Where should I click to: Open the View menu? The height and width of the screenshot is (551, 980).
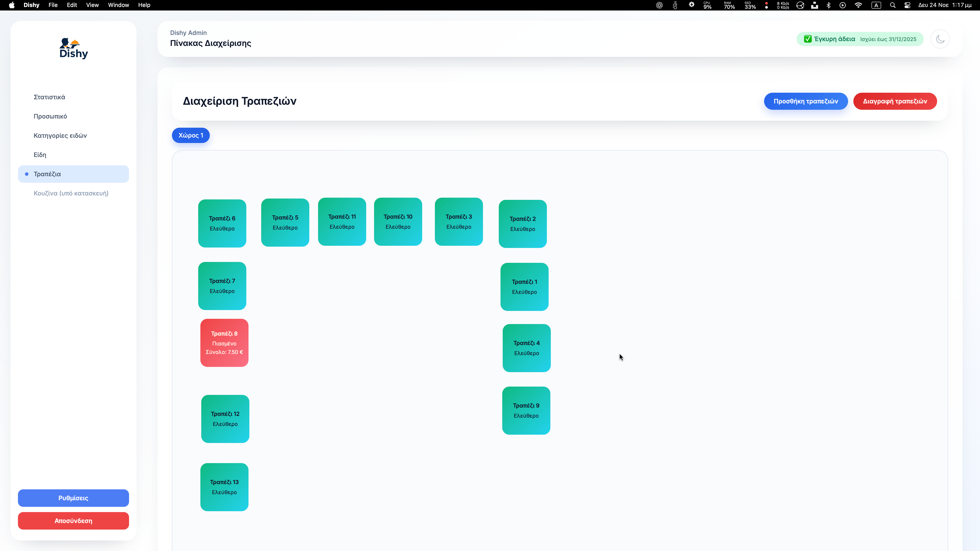[92, 5]
